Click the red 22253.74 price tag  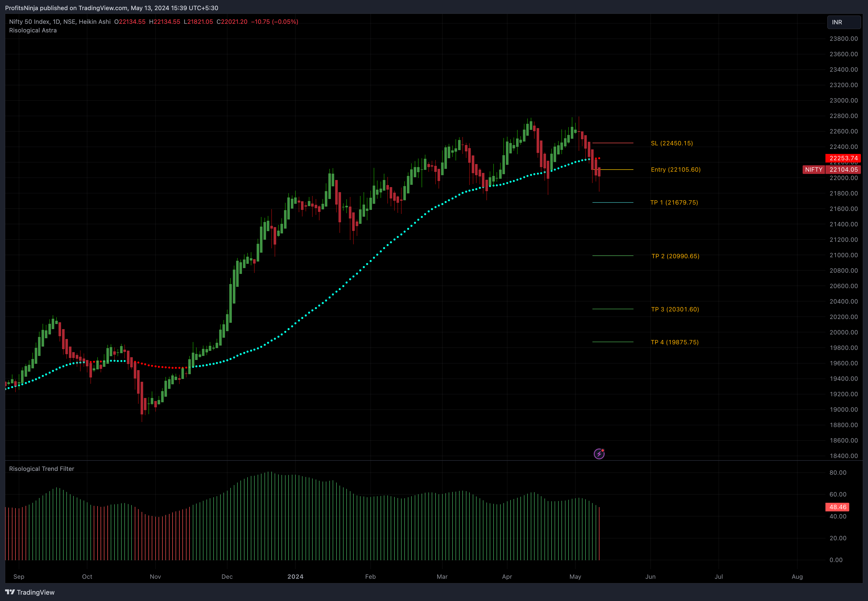(x=843, y=158)
